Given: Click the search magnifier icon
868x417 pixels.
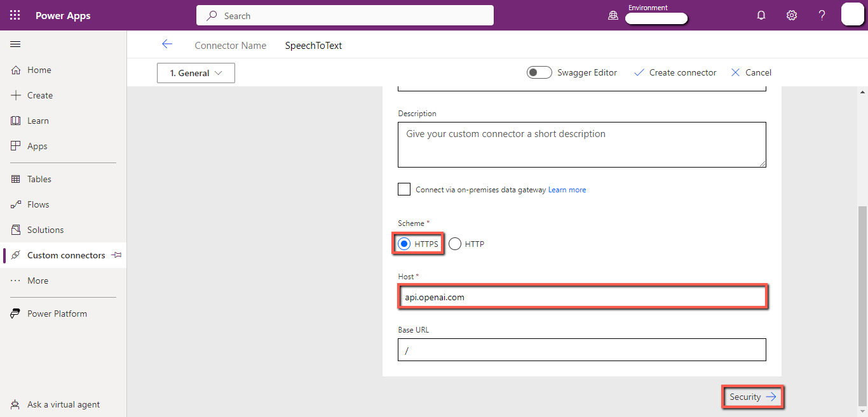Looking at the screenshot, I should click(x=212, y=16).
